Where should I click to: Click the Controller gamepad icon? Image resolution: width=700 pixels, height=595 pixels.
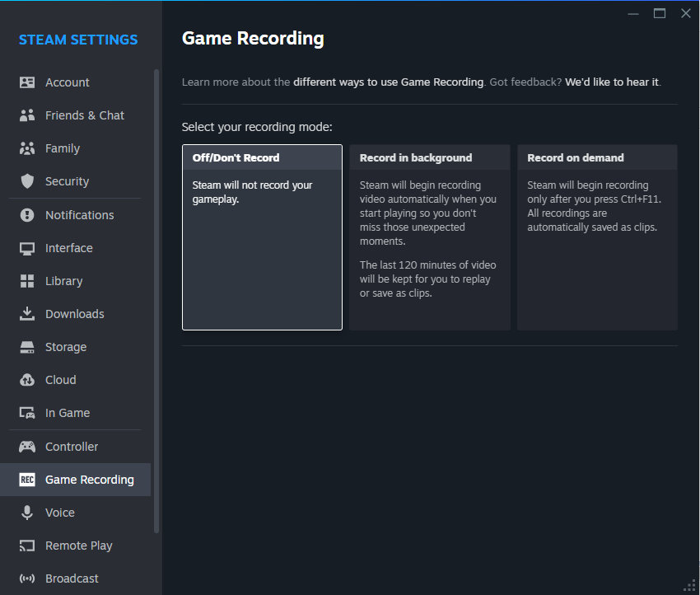pyautogui.click(x=27, y=447)
